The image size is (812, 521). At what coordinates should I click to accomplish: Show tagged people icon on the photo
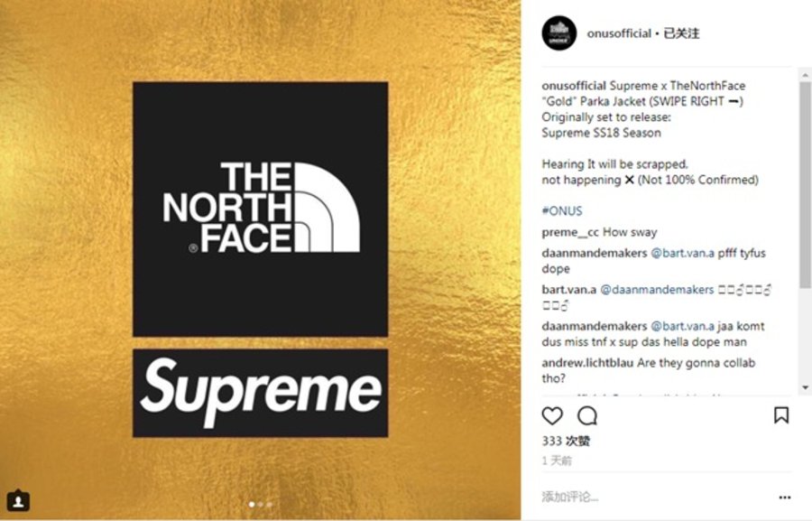coord(18,499)
